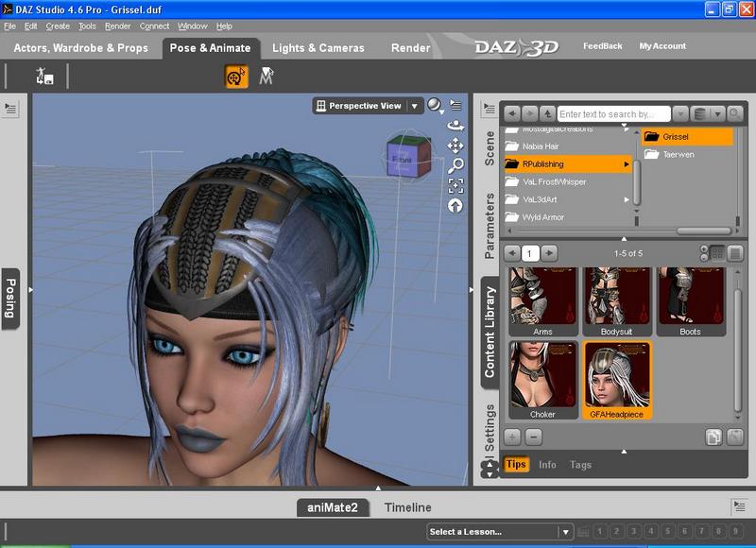Image resolution: width=756 pixels, height=548 pixels.
Task: Click the zoom magnifier viewport icon
Action: click(x=455, y=165)
